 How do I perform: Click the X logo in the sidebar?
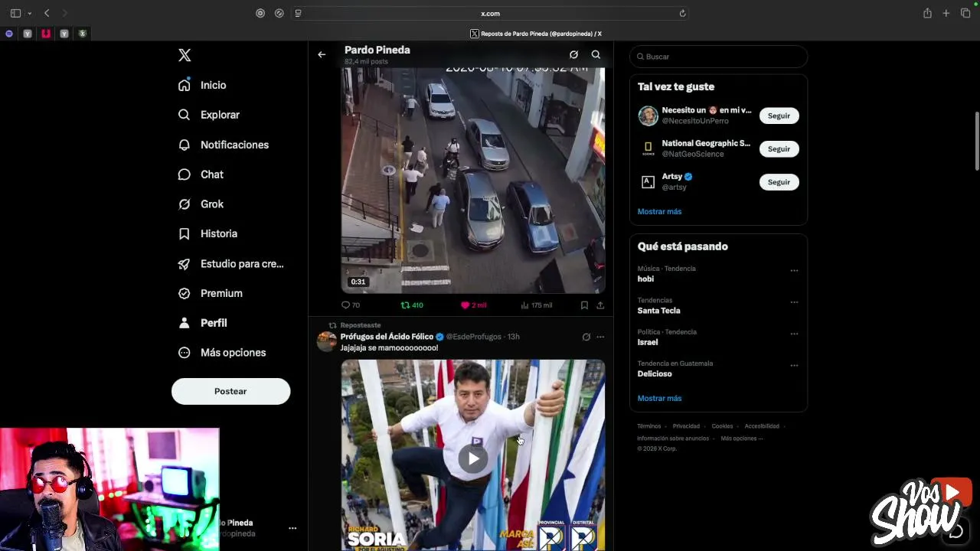[185, 55]
